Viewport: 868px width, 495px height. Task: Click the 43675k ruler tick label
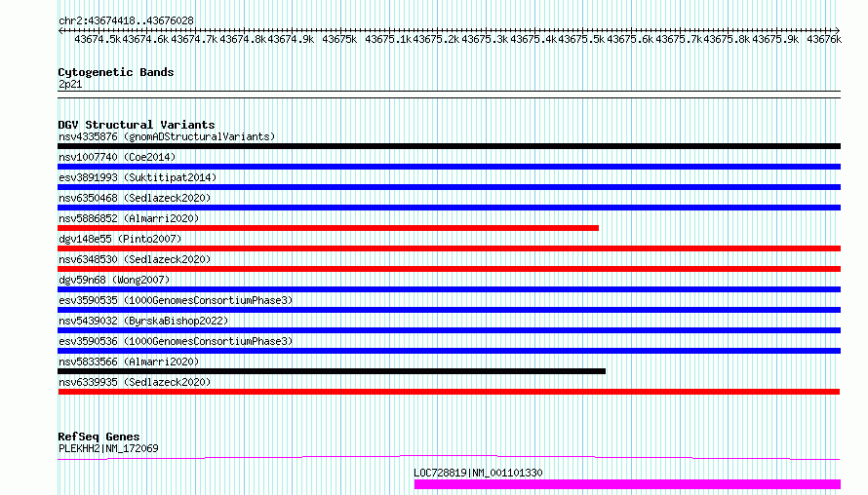pyautogui.click(x=339, y=39)
